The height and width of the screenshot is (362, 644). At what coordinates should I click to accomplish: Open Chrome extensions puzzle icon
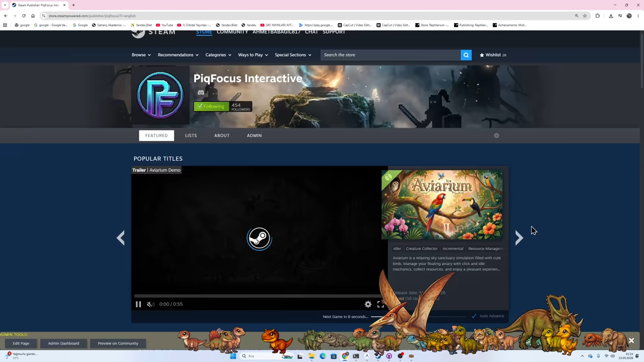coord(598,16)
